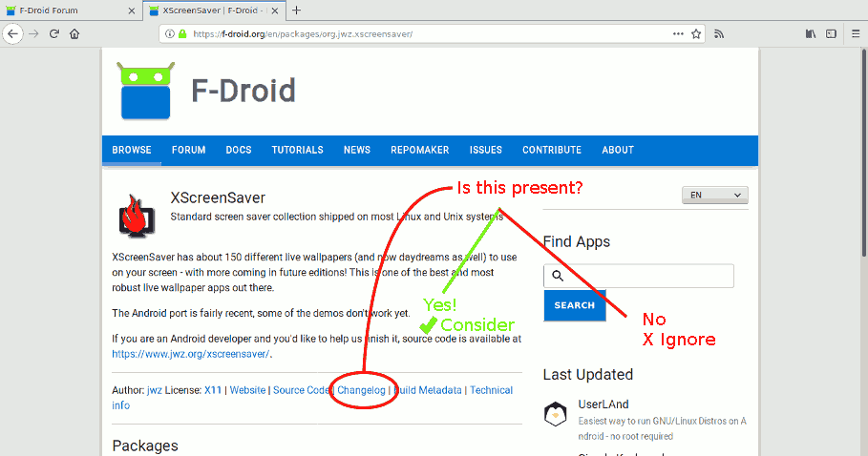Viewport: 868px width, 456px height.
Task: Open the Library bookshelf icon
Action: [x=811, y=33]
